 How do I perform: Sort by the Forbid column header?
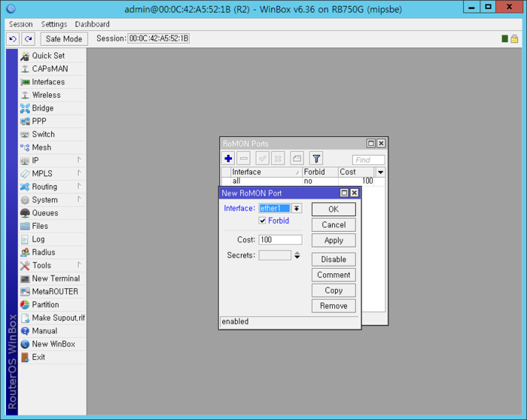(320, 172)
